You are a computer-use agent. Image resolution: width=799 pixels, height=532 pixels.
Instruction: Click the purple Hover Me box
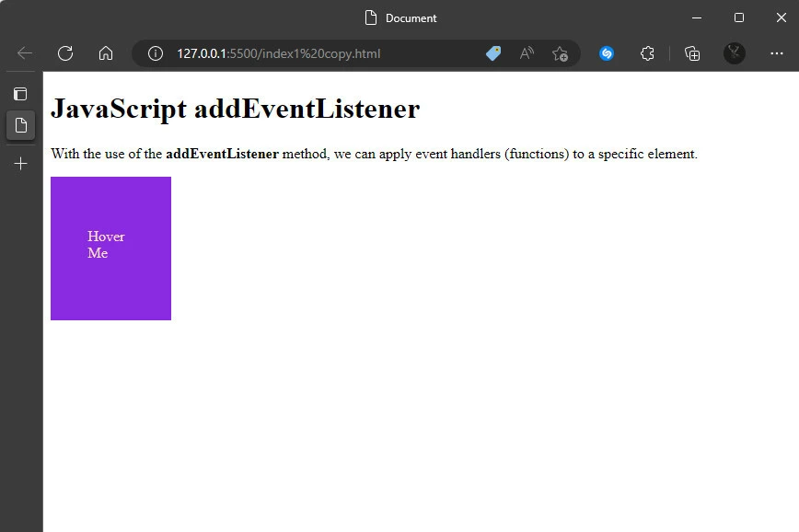(110, 249)
